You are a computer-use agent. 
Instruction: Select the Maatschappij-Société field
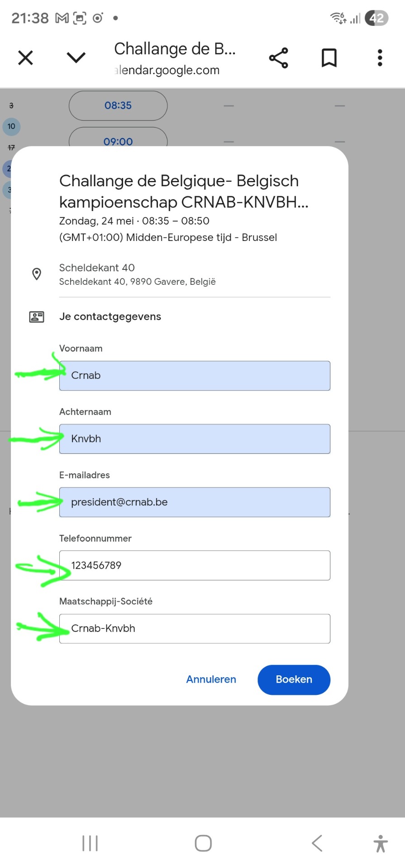(195, 629)
